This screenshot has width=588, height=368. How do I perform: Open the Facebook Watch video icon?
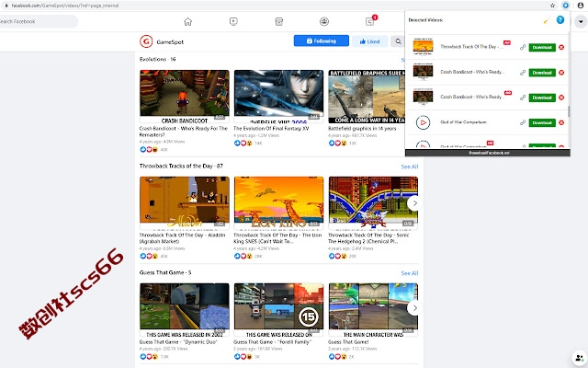tap(233, 22)
